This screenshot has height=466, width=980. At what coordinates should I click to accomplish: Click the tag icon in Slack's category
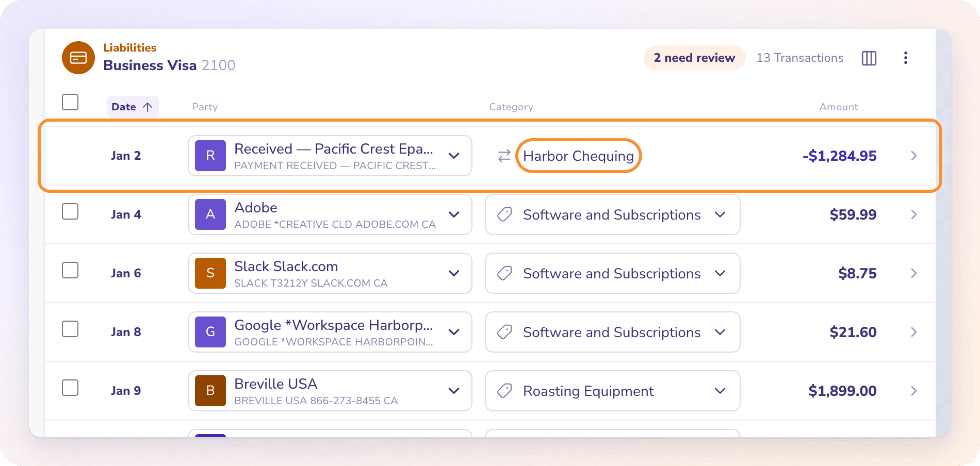(504, 273)
